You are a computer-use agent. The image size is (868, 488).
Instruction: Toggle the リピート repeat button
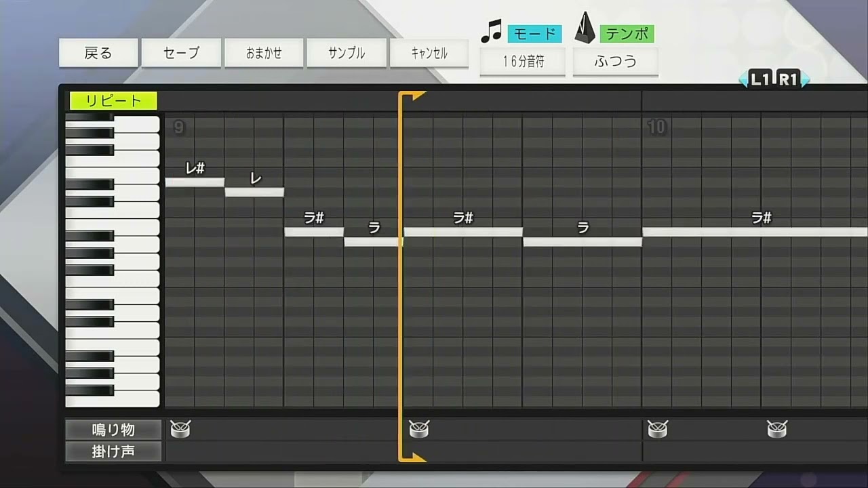[x=113, y=101]
